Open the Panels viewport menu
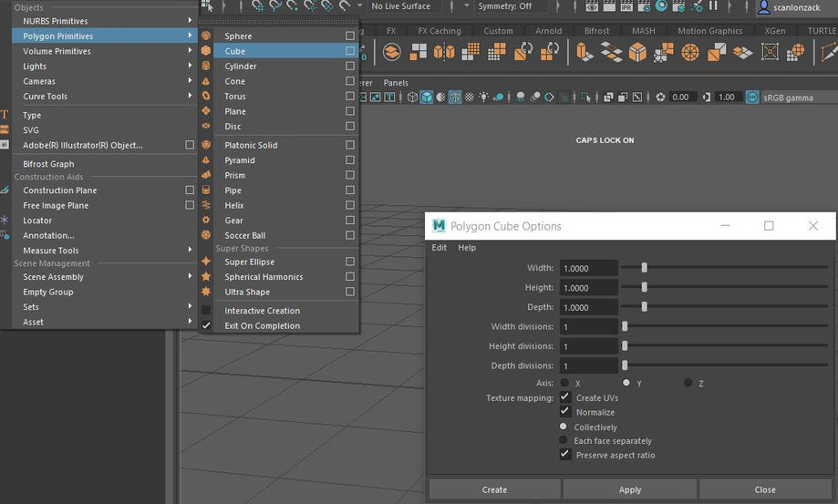Image resolution: width=838 pixels, height=504 pixels. point(396,83)
